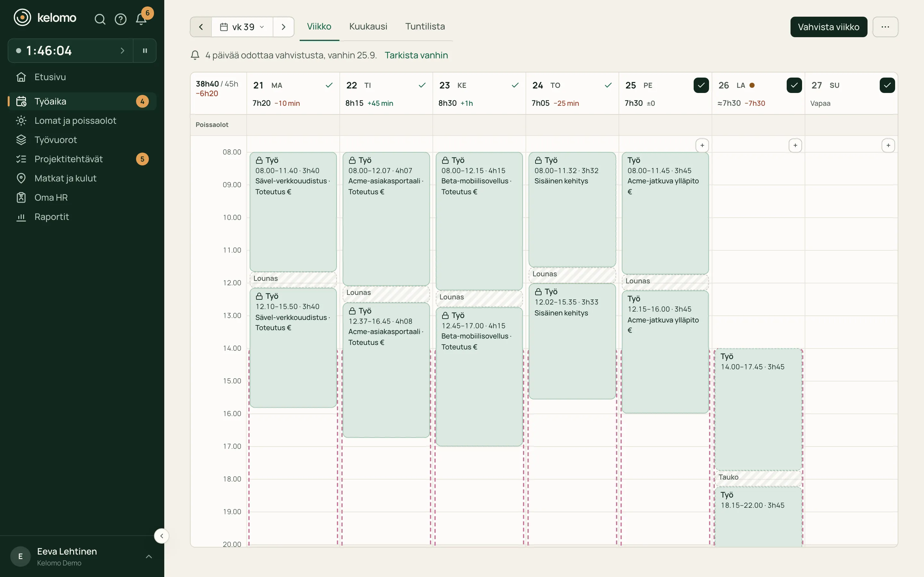Add entry on Friday 25 with plus

(702, 146)
